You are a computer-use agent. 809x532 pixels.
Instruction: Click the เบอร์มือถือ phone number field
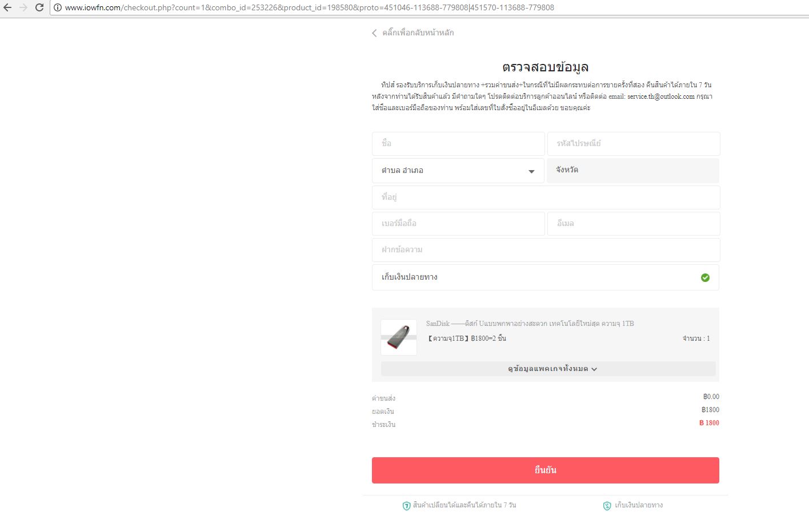click(458, 224)
